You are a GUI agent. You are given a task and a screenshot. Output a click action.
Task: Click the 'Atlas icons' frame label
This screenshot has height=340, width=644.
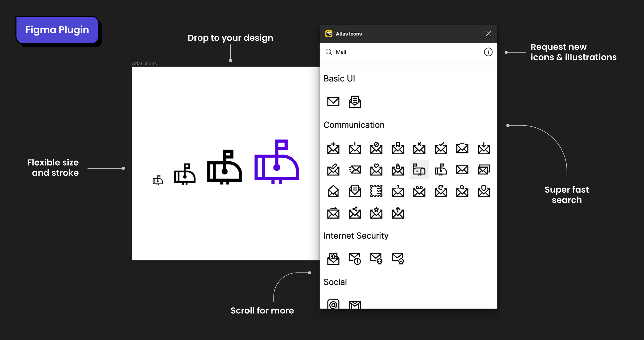(x=144, y=63)
